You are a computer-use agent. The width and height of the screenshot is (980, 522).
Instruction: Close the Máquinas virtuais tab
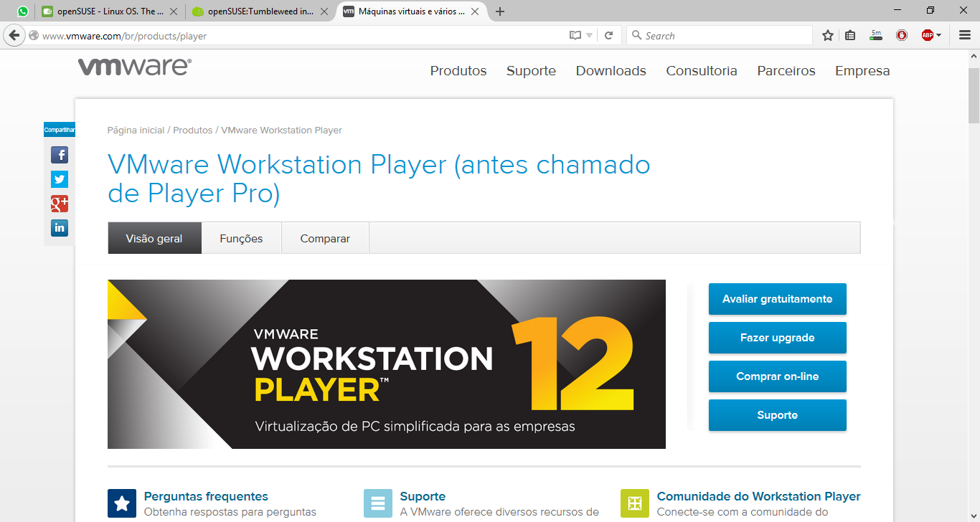tap(476, 11)
